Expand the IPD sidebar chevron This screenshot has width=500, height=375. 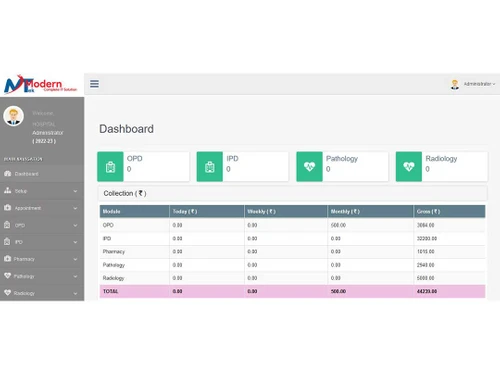pyautogui.click(x=75, y=242)
